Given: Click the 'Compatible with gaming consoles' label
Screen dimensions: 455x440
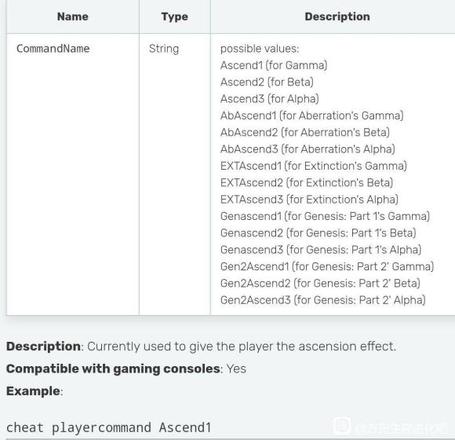Looking at the screenshot, I should [113, 369].
